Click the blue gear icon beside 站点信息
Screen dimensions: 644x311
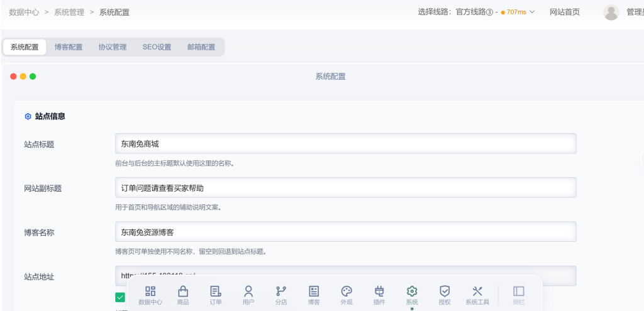coord(28,116)
